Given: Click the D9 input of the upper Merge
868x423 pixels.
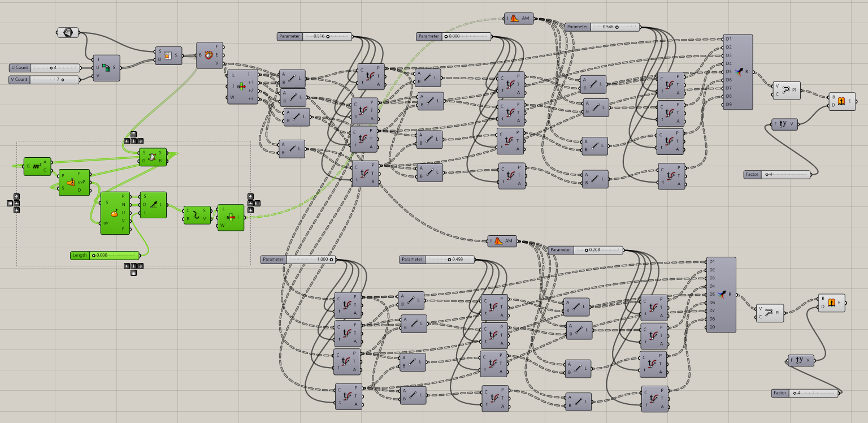Looking at the screenshot, I should point(724,104).
